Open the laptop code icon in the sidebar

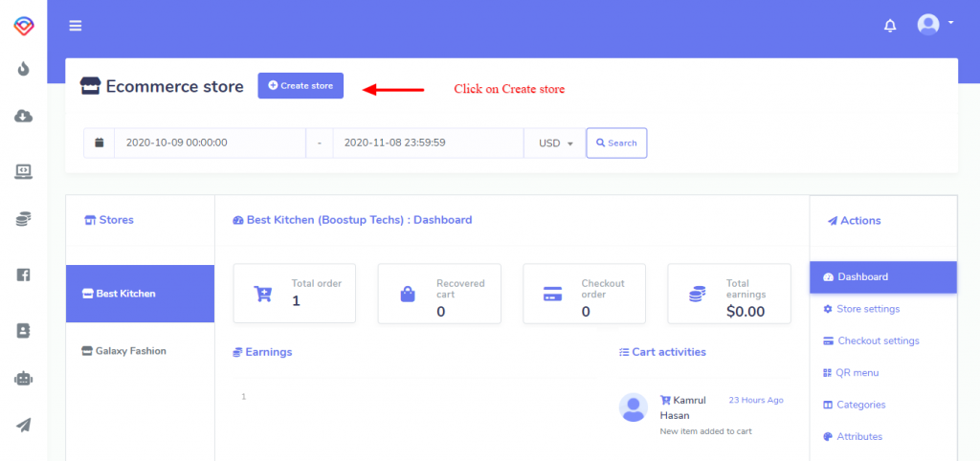[x=24, y=171]
